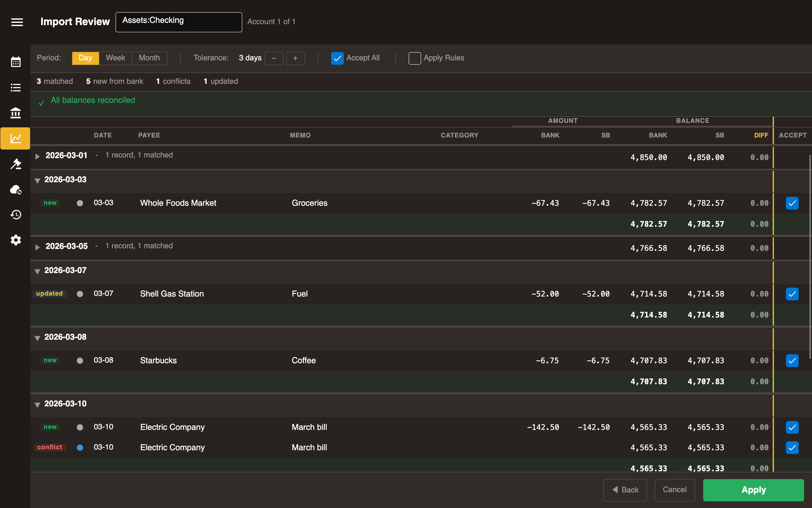Image resolution: width=812 pixels, height=508 pixels.
Task: Click status dot on Starbucks row
Action: pos(80,360)
